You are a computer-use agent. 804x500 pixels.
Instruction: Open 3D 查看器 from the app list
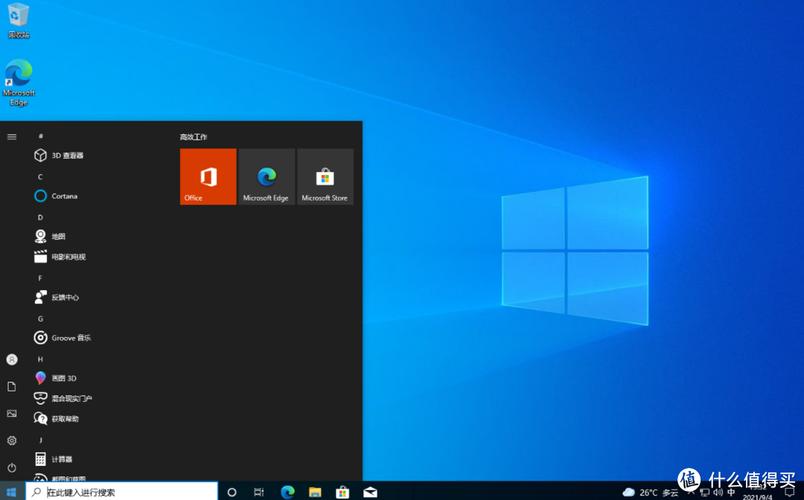(67, 155)
